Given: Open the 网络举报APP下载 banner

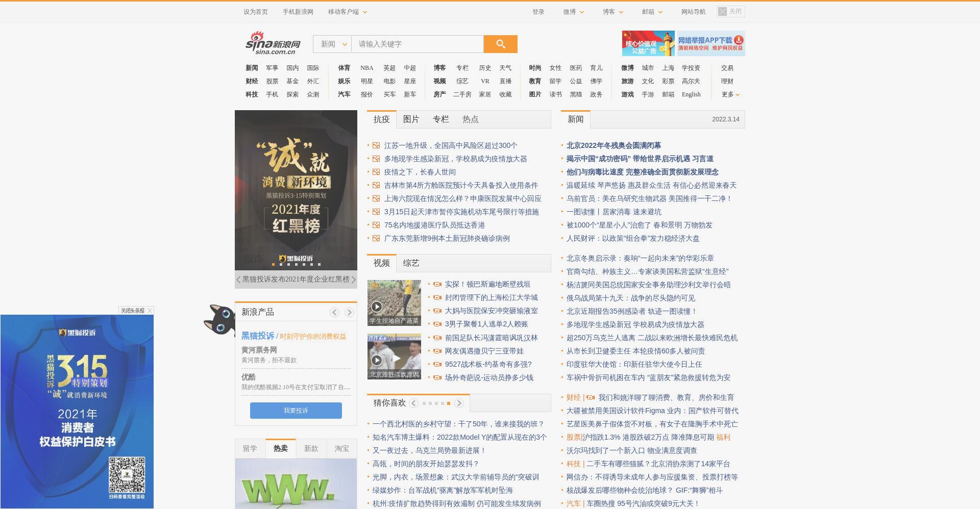Looking at the screenshot, I should pyautogui.click(x=711, y=43).
